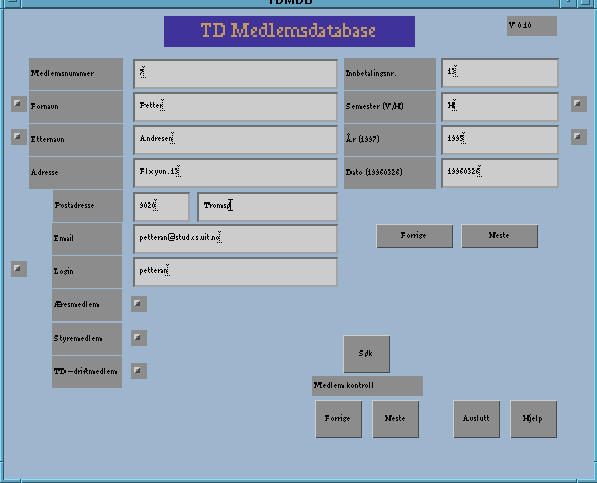
Task: Focus the Adresse input field
Action: pyautogui.click(x=235, y=173)
